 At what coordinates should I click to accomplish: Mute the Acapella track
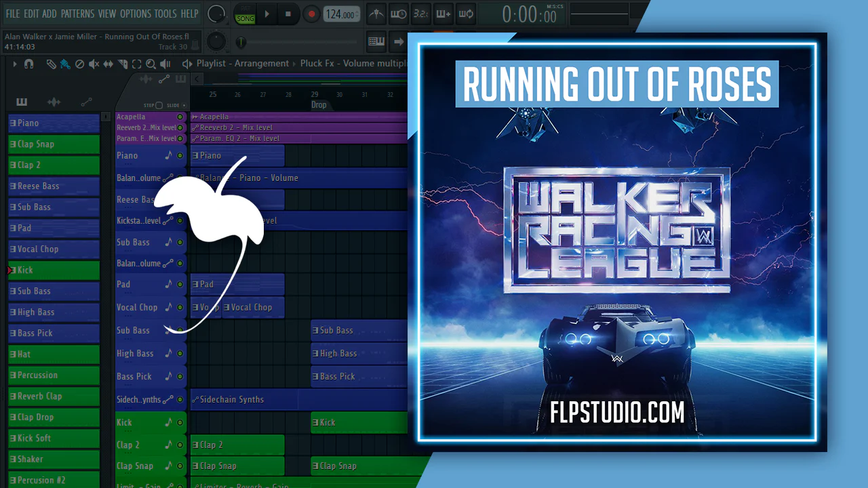[x=180, y=117]
